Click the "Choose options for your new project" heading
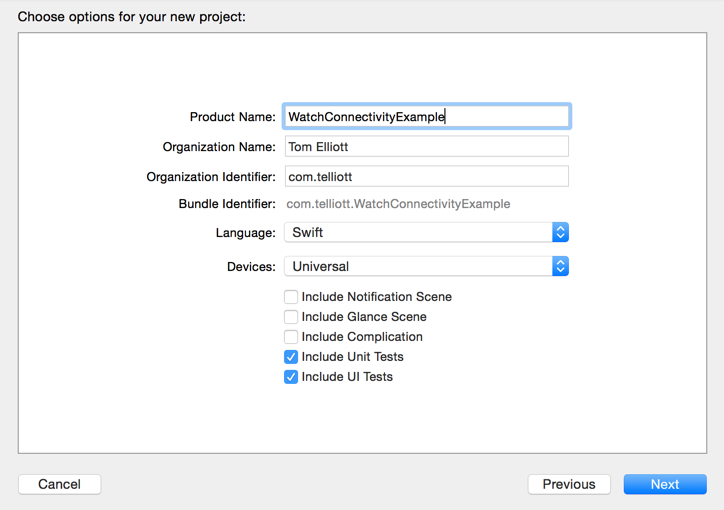The width and height of the screenshot is (724, 510). (131, 16)
